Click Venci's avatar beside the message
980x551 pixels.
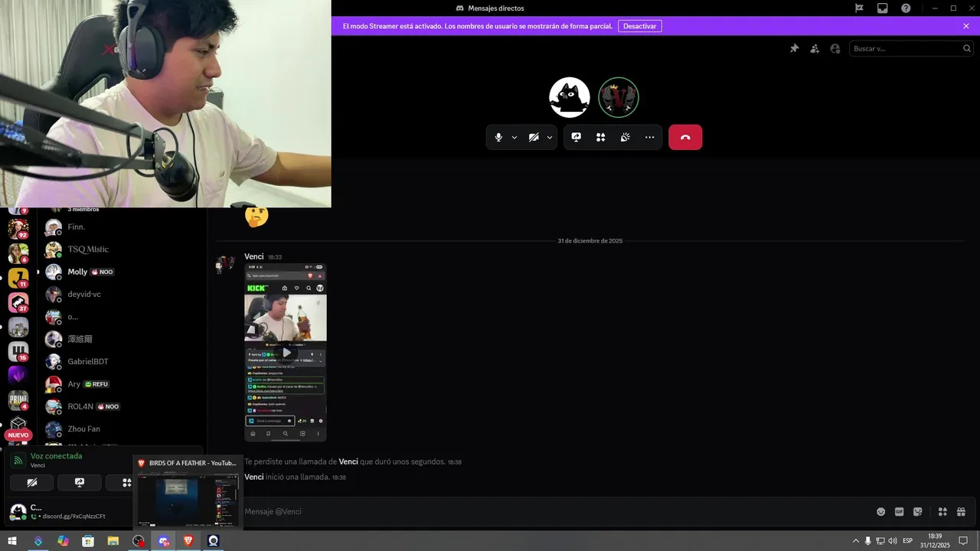pos(225,264)
